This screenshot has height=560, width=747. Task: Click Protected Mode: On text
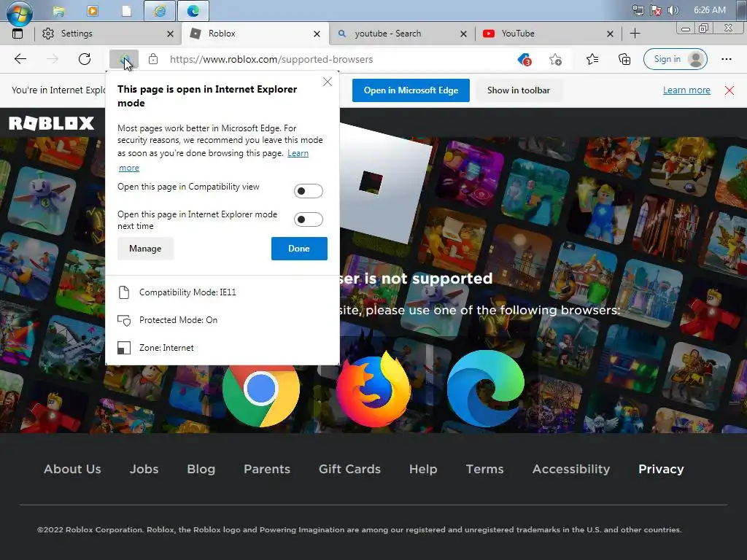[178, 320]
